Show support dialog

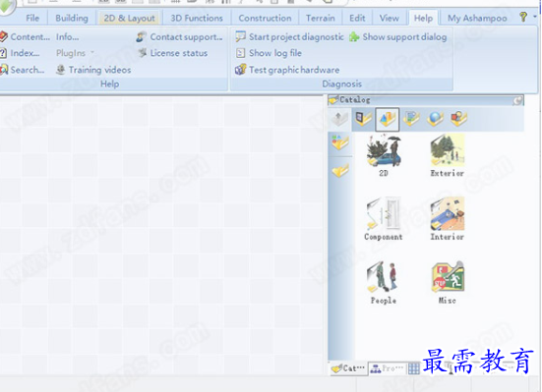point(404,36)
